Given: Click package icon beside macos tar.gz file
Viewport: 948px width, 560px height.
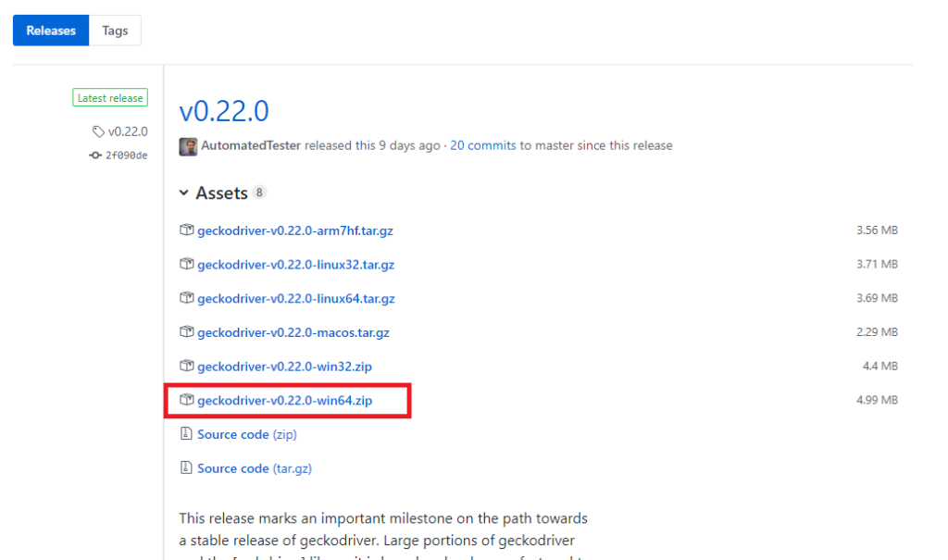Looking at the screenshot, I should pyautogui.click(x=187, y=332).
